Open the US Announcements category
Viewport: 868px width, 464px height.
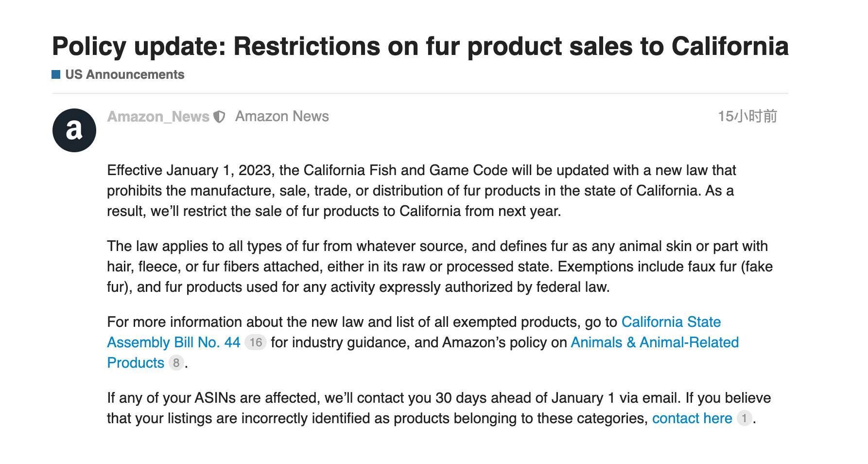coord(124,74)
